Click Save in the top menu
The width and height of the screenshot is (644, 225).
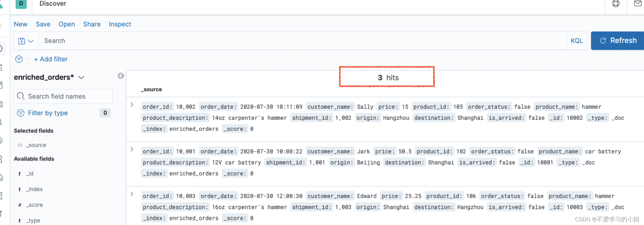click(43, 24)
